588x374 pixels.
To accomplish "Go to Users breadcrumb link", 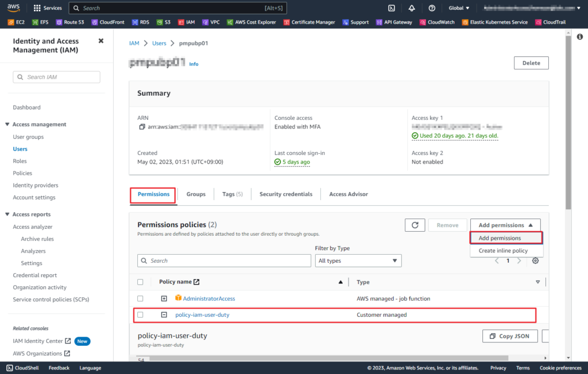I will (159, 44).
